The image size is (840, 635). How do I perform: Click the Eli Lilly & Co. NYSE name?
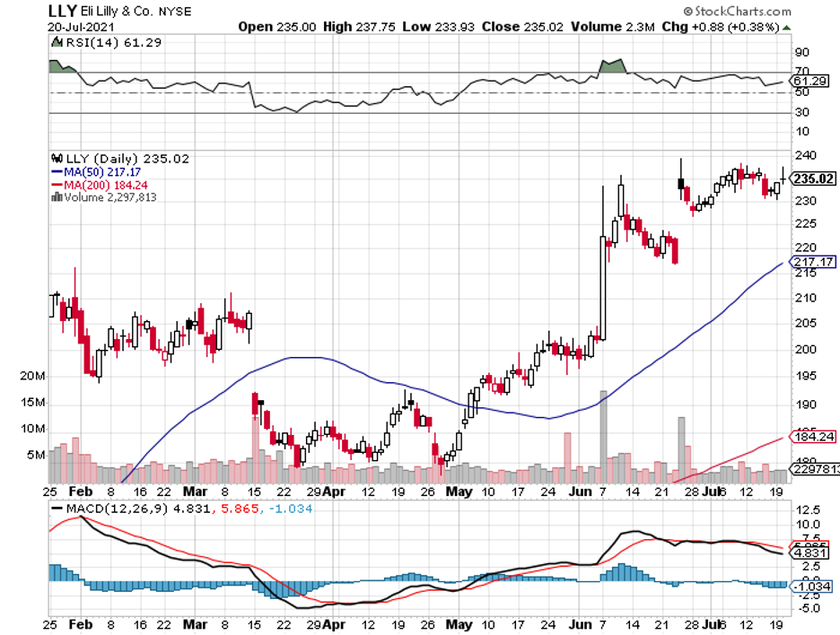(x=136, y=12)
